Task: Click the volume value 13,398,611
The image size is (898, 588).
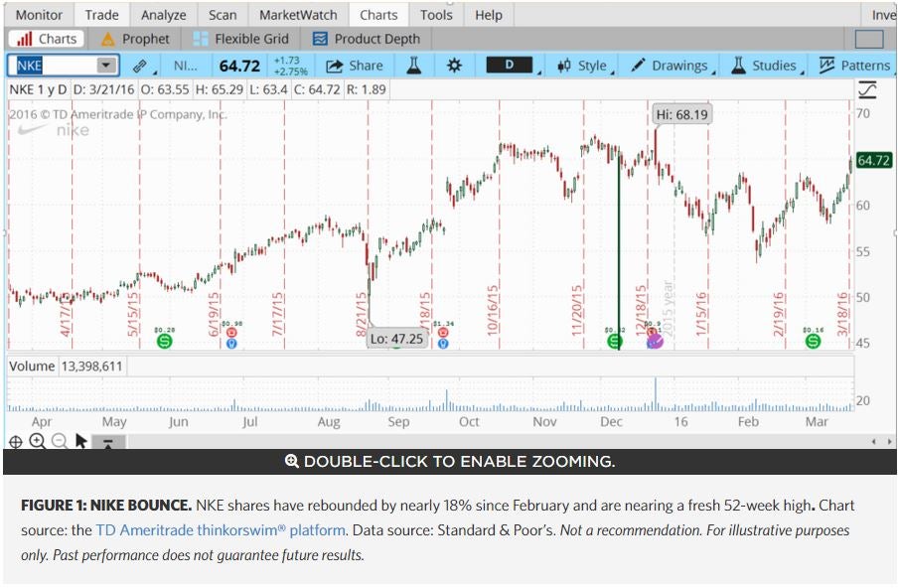Action: tap(91, 366)
